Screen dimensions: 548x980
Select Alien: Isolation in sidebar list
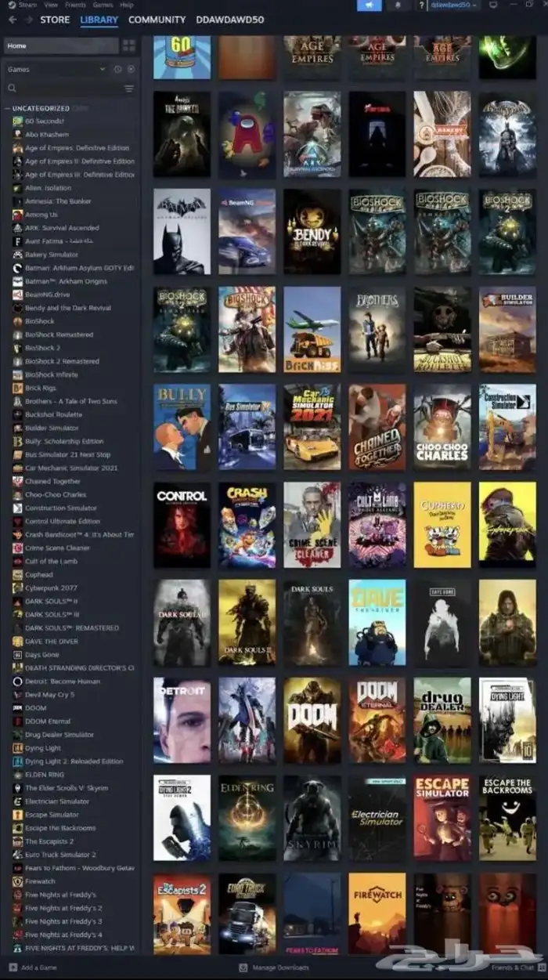(49, 188)
